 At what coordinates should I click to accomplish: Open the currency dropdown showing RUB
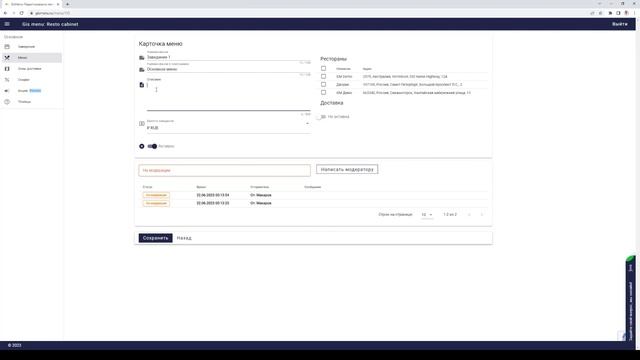229,128
